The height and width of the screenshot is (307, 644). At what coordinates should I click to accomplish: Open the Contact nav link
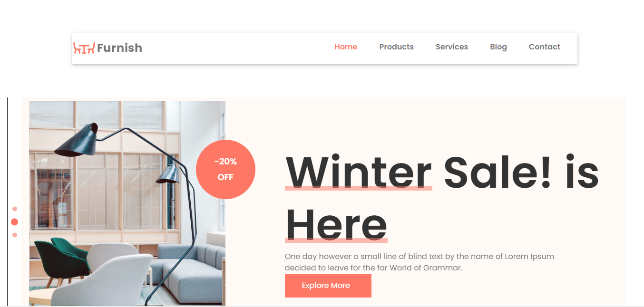[x=545, y=47]
